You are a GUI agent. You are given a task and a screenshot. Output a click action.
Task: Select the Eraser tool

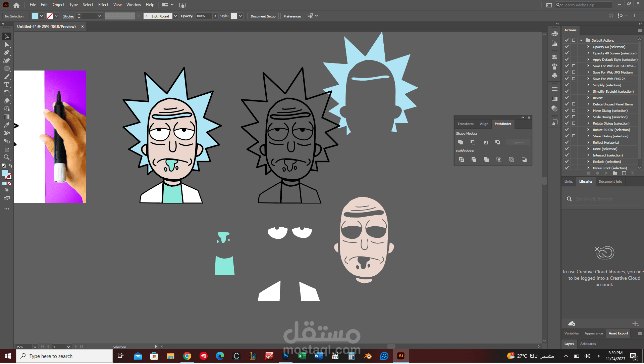coord(7,101)
